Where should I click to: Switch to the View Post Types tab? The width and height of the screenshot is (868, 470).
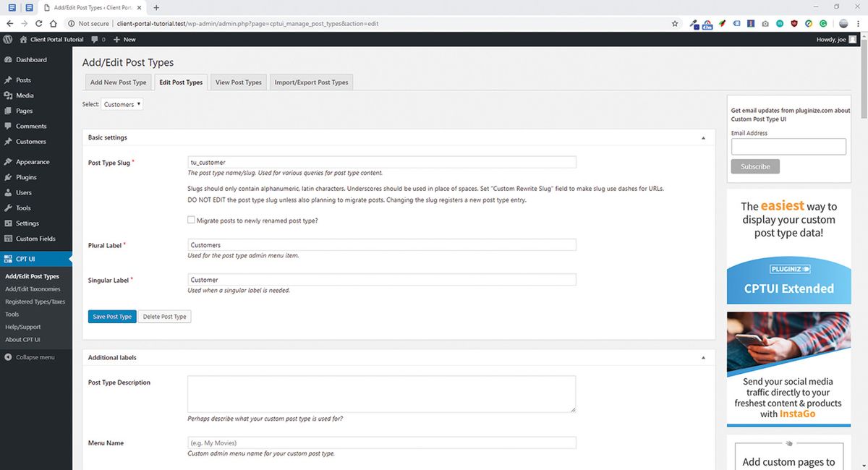click(238, 82)
